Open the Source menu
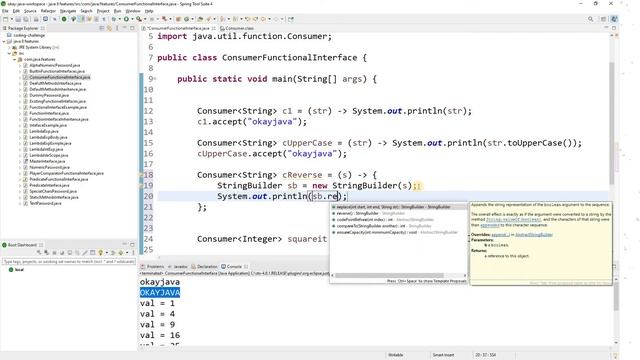This screenshot has width=640, height=360. point(30,11)
